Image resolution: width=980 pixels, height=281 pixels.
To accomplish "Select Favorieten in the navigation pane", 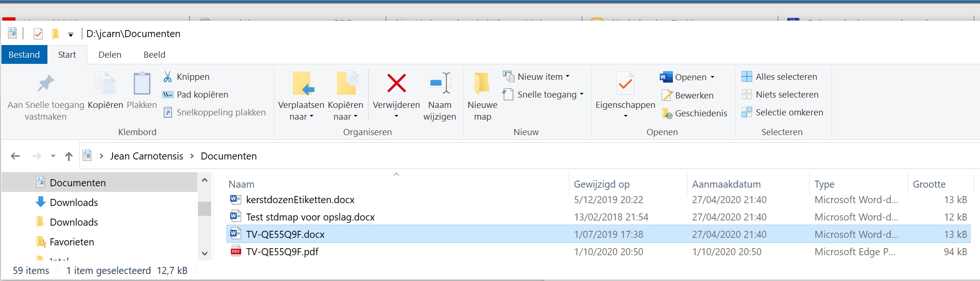I will [x=72, y=242].
